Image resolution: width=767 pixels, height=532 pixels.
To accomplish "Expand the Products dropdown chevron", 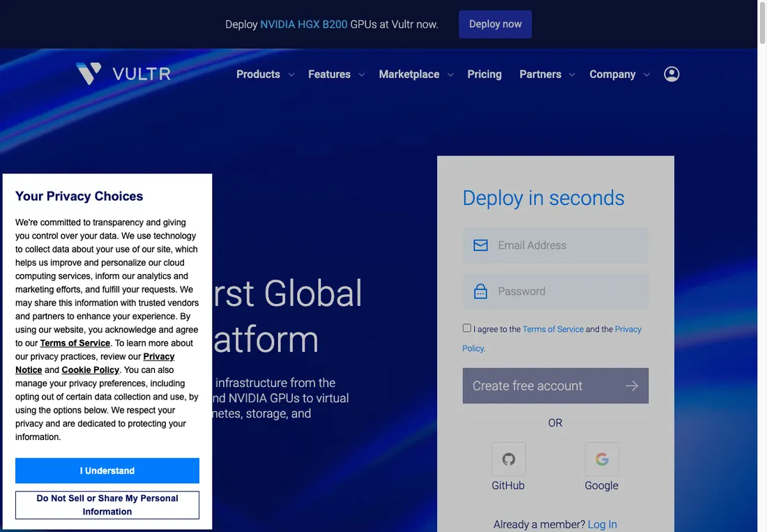I will pyautogui.click(x=291, y=75).
